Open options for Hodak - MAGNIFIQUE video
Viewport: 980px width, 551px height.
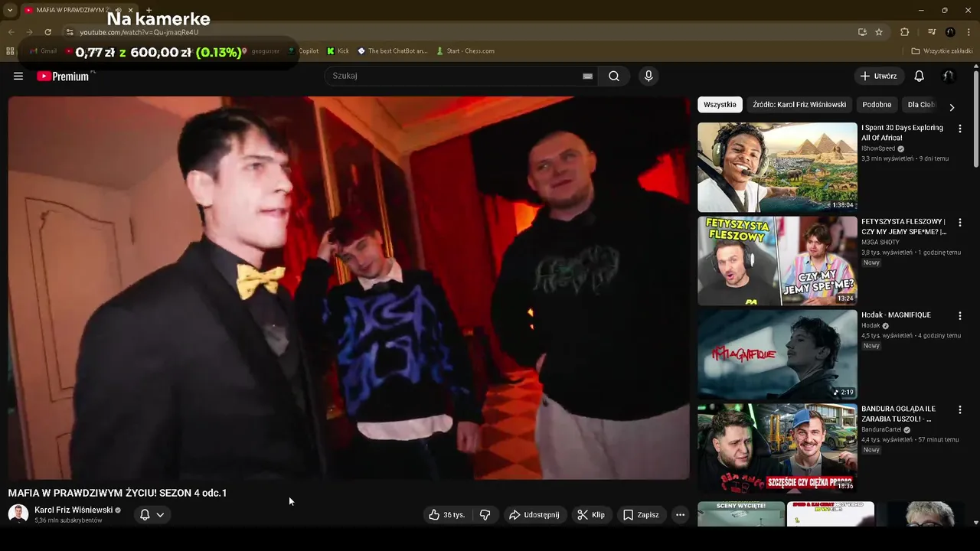tap(959, 315)
